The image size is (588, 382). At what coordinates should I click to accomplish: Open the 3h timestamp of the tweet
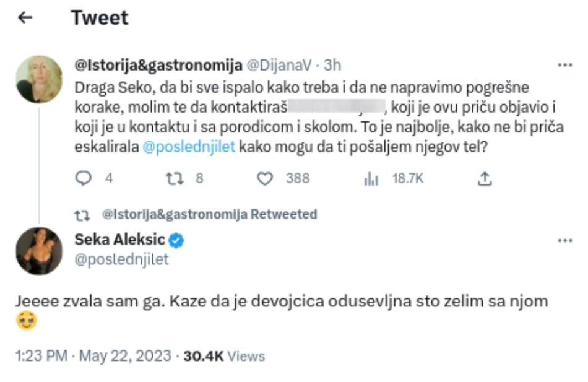point(332,65)
